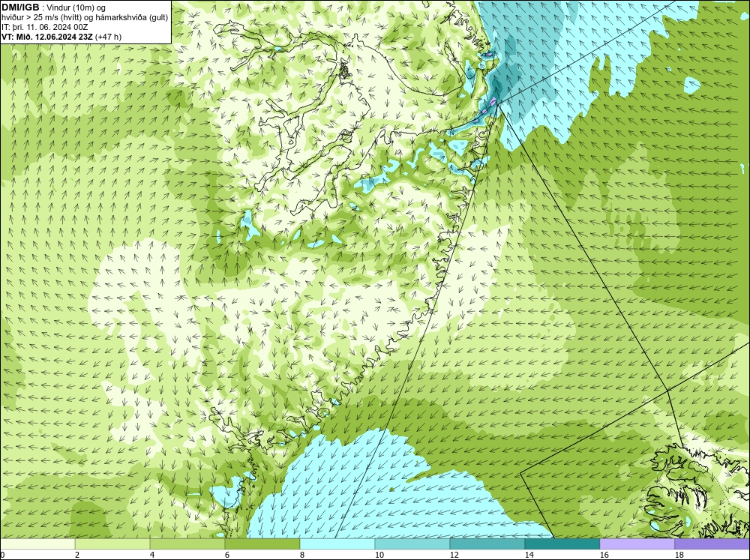The width and height of the screenshot is (750, 560).
Task: Click the DMI/IGB title text
Action: 20,7
